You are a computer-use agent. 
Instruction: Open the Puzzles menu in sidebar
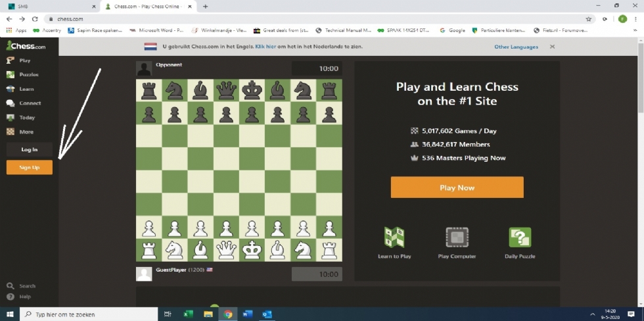tap(22, 75)
